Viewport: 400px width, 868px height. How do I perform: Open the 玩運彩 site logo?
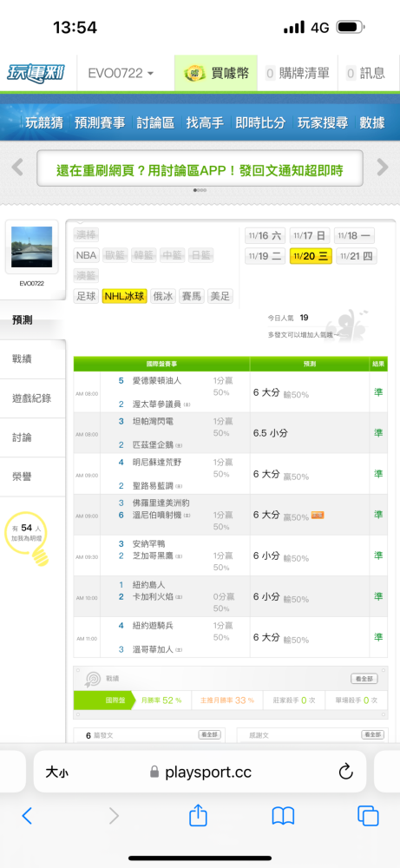point(36,73)
